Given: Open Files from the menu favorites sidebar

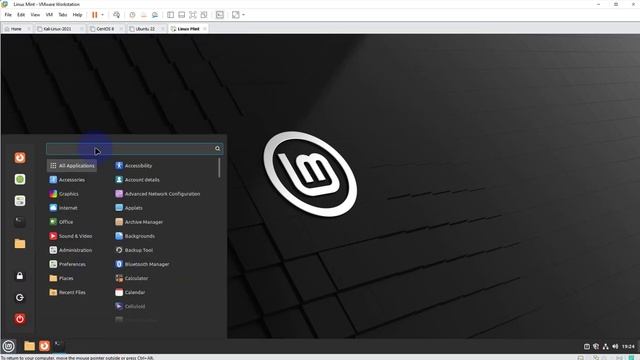Looking at the screenshot, I should click(x=20, y=244).
